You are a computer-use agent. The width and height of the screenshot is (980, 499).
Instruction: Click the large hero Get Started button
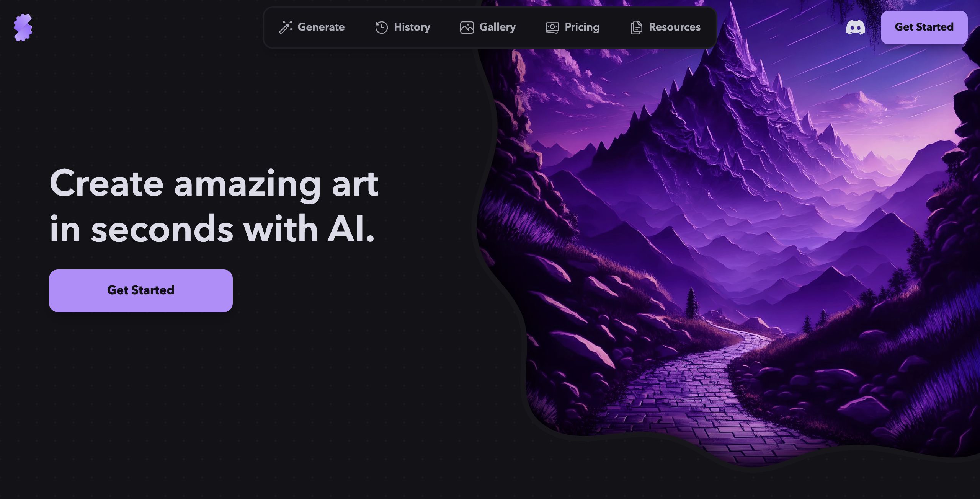[x=141, y=291]
